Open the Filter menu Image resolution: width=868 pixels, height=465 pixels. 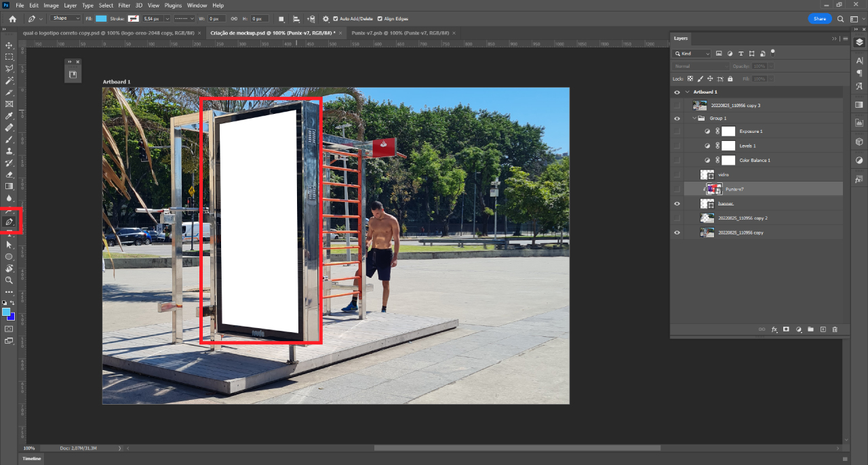[x=124, y=5]
